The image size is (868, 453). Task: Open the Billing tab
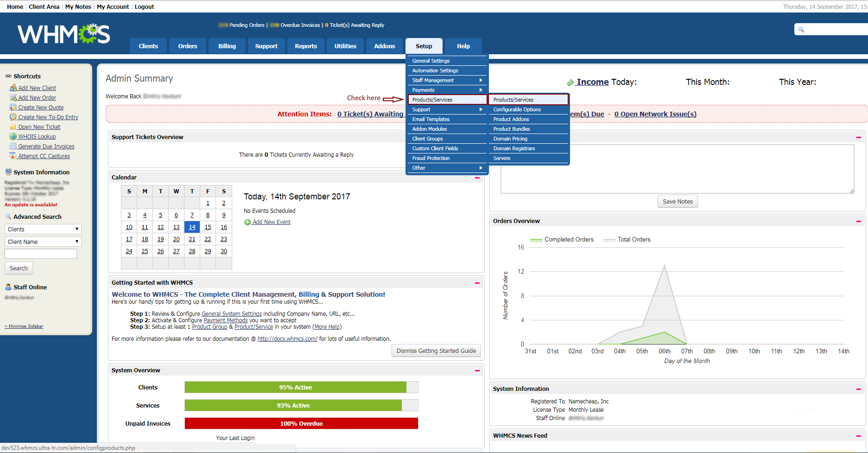(227, 46)
